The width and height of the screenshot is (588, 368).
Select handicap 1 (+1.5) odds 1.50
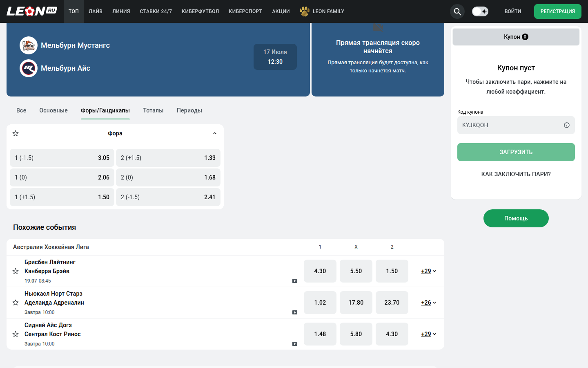click(62, 197)
